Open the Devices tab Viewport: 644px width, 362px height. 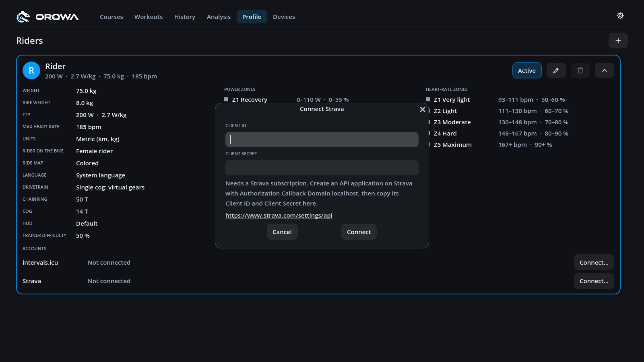point(284,17)
